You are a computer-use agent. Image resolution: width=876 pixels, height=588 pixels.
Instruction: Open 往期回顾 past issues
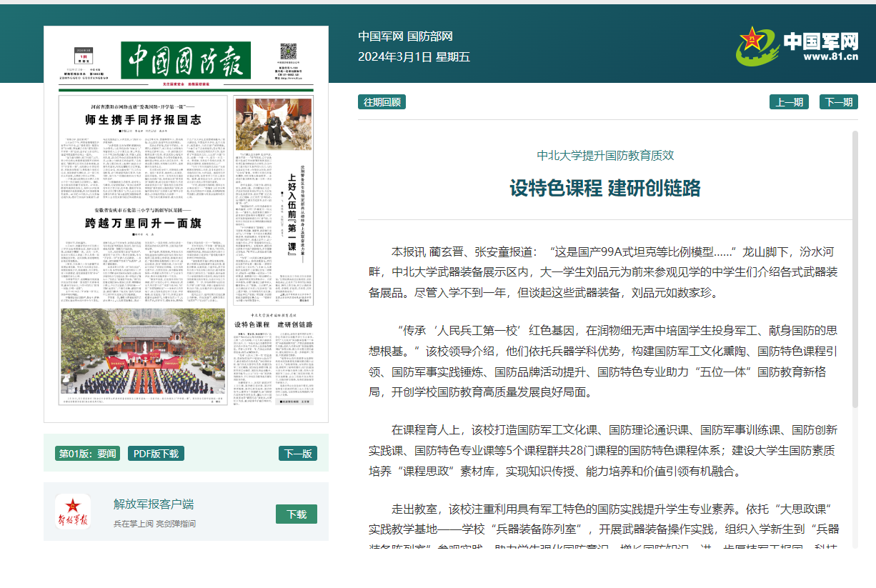[x=382, y=102]
